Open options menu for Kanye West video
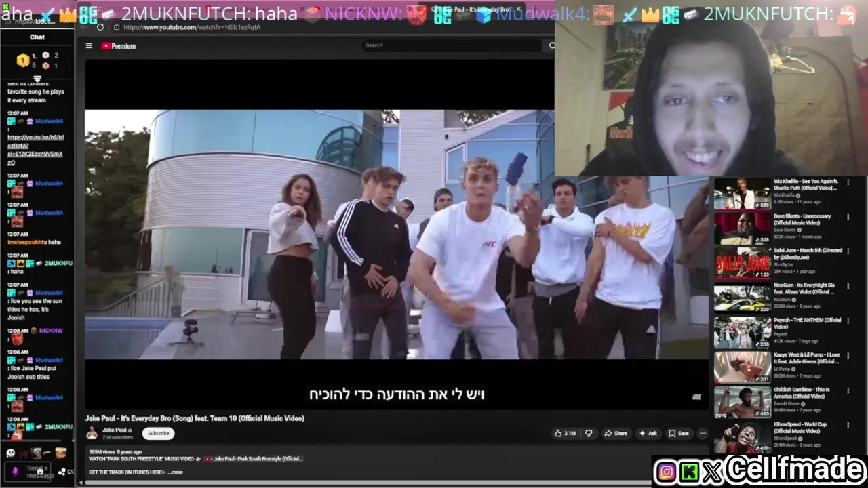This screenshot has height=488, width=868. 848,356
